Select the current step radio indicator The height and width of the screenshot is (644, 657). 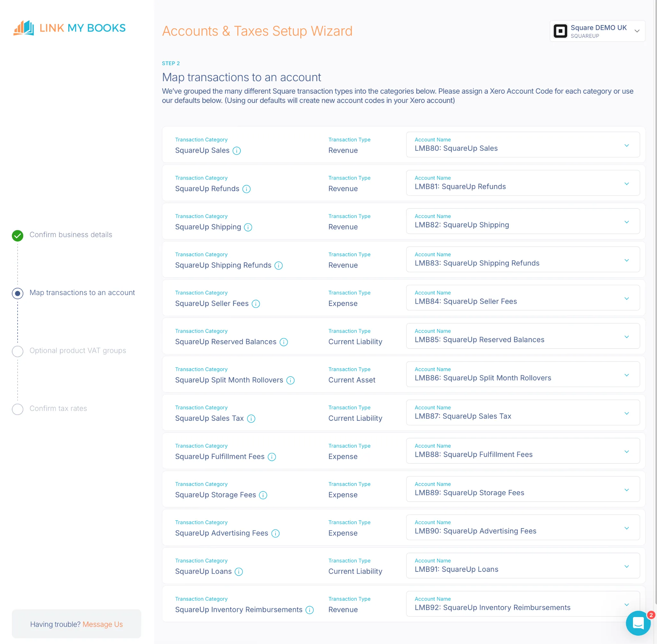(18, 293)
